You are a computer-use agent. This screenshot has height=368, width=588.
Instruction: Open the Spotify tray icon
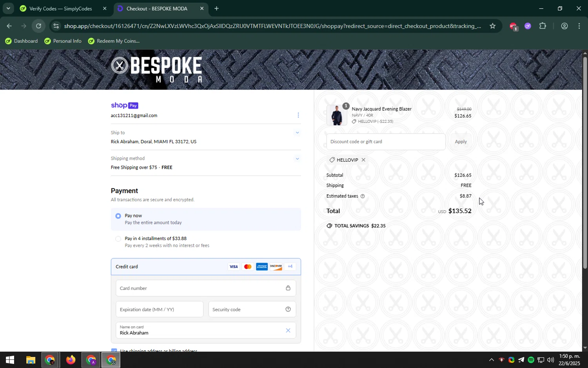(x=531, y=360)
